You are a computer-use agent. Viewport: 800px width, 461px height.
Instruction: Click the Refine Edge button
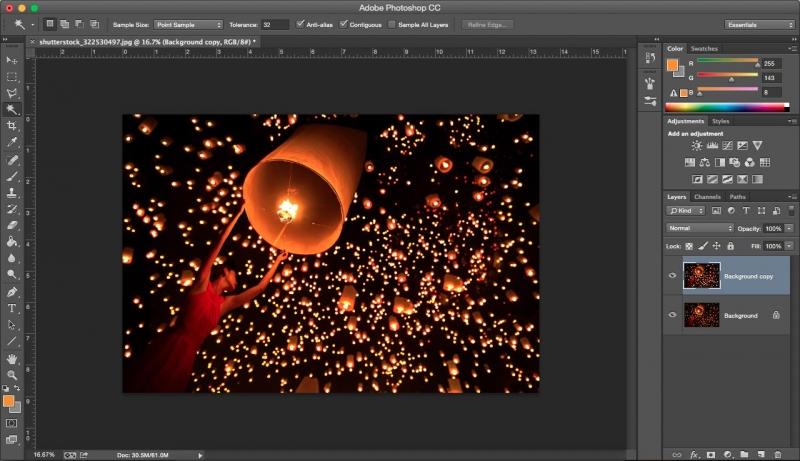[489, 23]
